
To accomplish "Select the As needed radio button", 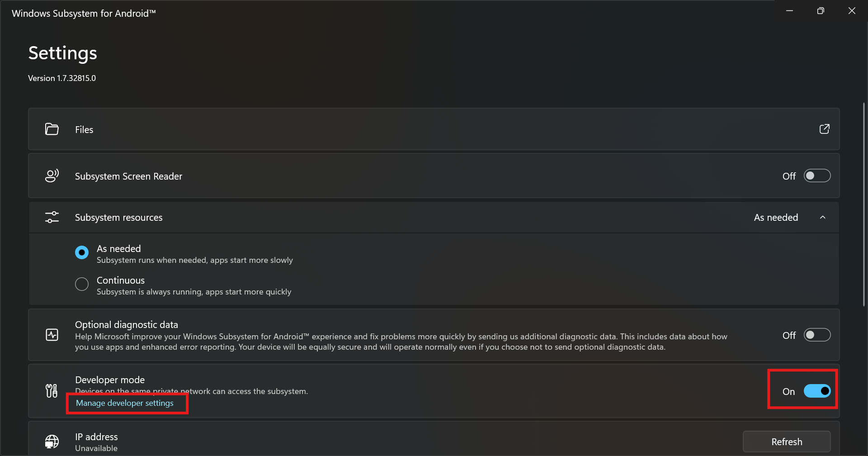I will [x=82, y=252].
